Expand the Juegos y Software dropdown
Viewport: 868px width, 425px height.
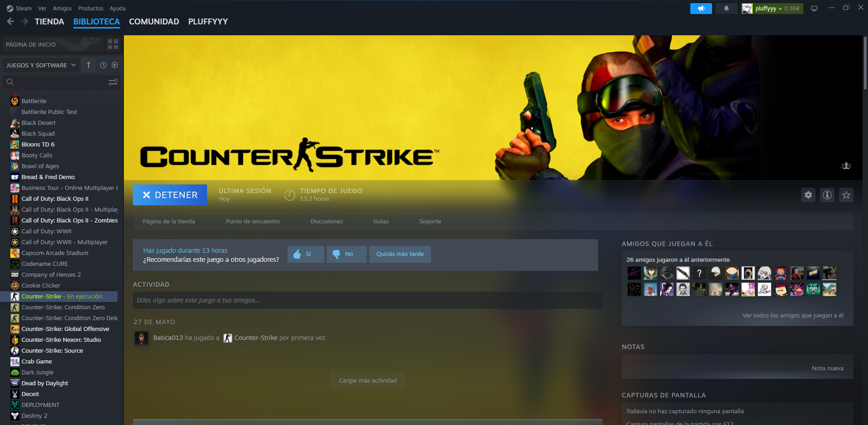[41, 65]
